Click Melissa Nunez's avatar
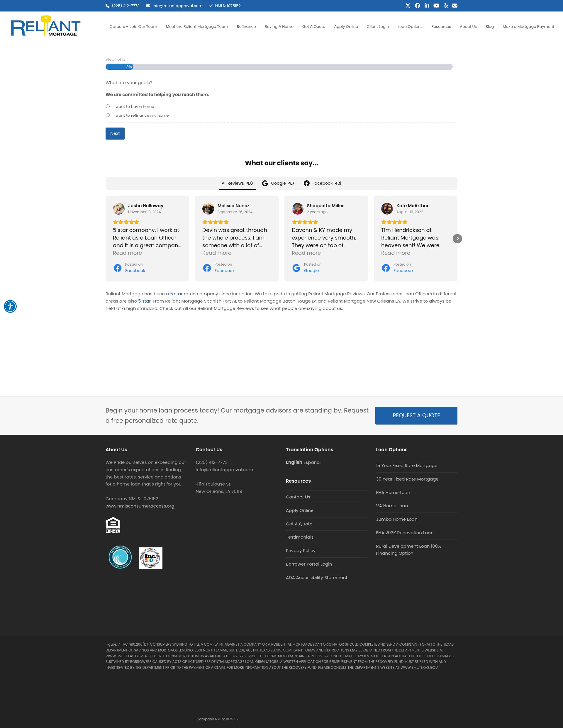This screenshot has height=728, width=563. pos(208,209)
